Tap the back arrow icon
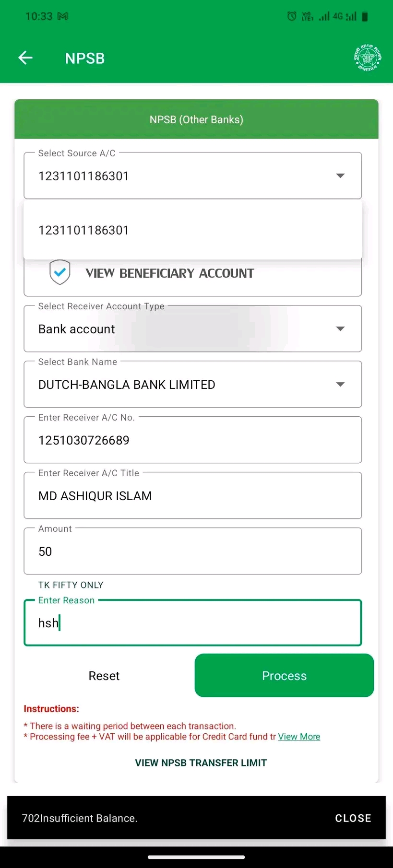This screenshot has width=393, height=868. point(25,58)
